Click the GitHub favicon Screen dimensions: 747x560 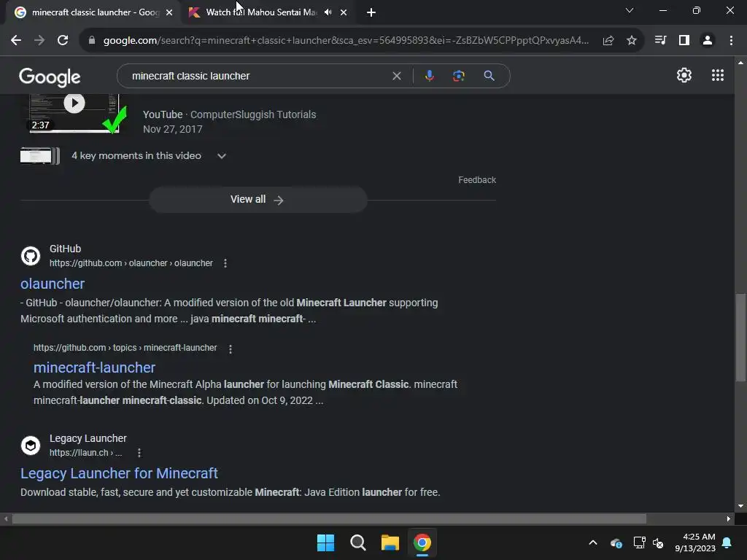click(31, 256)
